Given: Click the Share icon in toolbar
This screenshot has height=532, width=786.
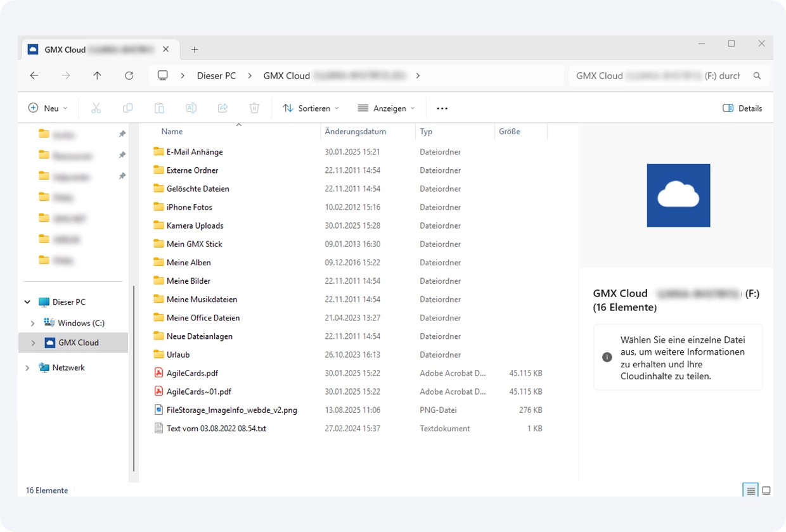Looking at the screenshot, I should [x=222, y=108].
